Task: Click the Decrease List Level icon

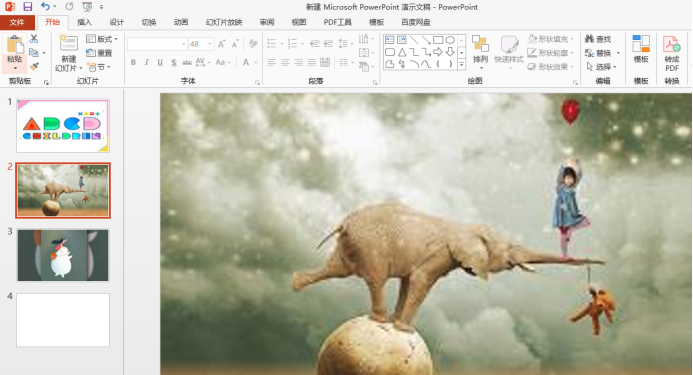Action: (x=315, y=43)
